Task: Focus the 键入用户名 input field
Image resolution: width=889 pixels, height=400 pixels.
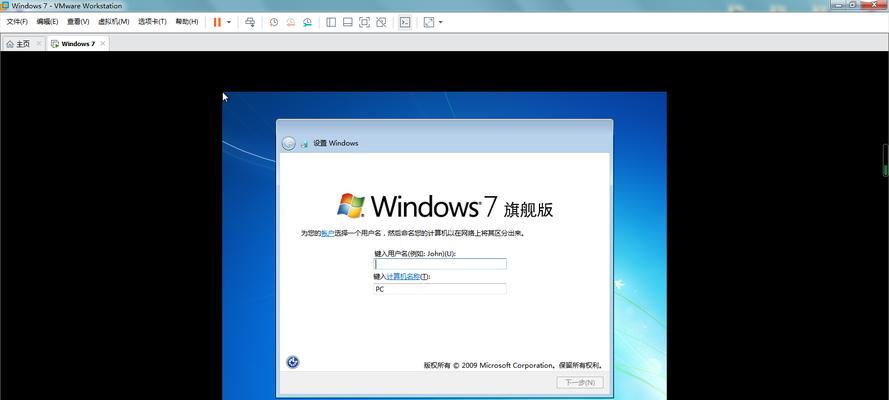Action: tap(440, 264)
